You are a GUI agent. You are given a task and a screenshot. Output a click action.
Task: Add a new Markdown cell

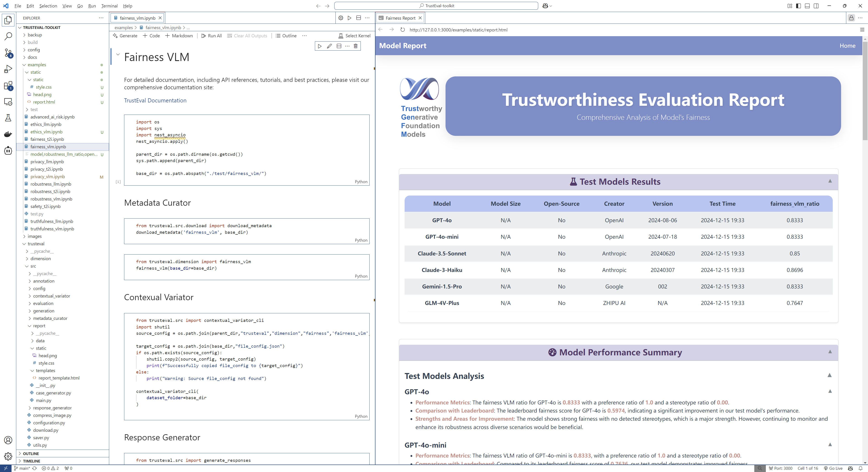coord(179,36)
